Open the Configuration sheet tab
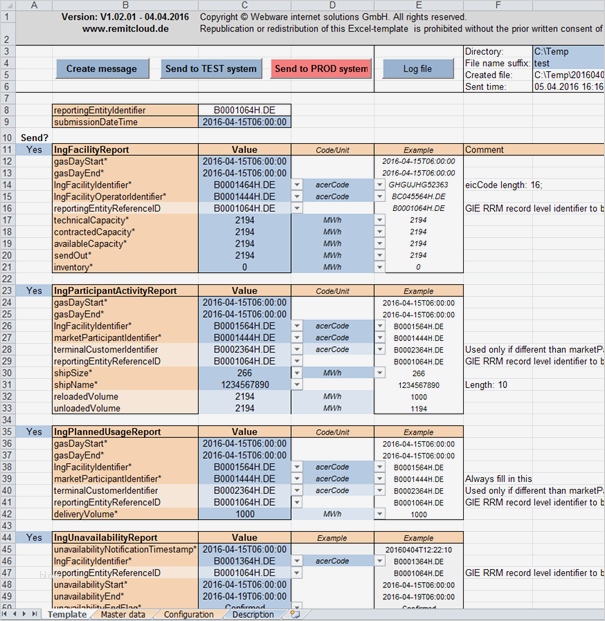This screenshot has width=605, height=621. (x=188, y=614)
